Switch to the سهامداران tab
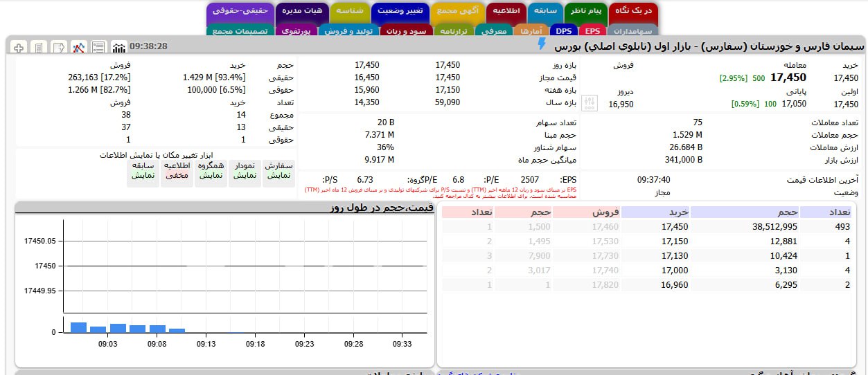The image size is (868, 375). pyautogui.click(x=632, y=31)
